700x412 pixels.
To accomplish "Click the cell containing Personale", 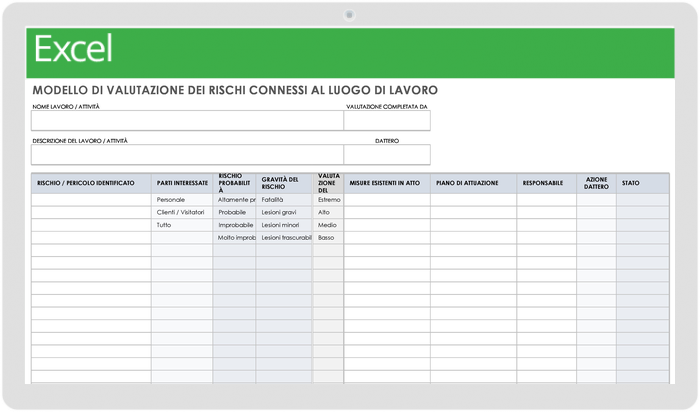I will 182,200.
